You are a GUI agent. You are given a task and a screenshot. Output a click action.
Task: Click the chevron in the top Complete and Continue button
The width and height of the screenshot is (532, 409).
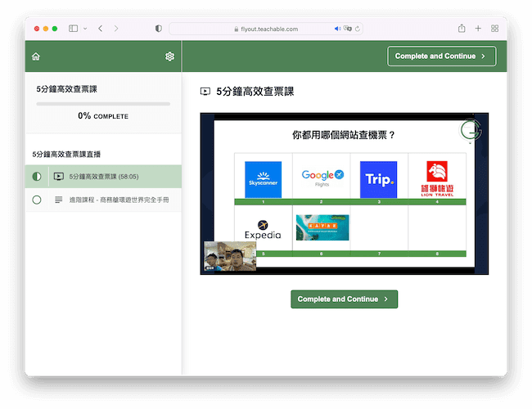(x=483, y=56)
